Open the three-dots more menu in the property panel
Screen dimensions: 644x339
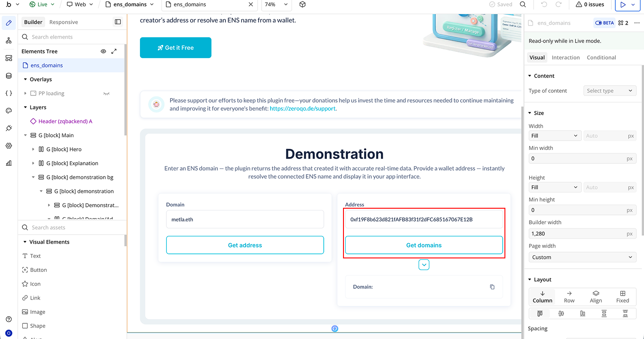pos(637,23)
